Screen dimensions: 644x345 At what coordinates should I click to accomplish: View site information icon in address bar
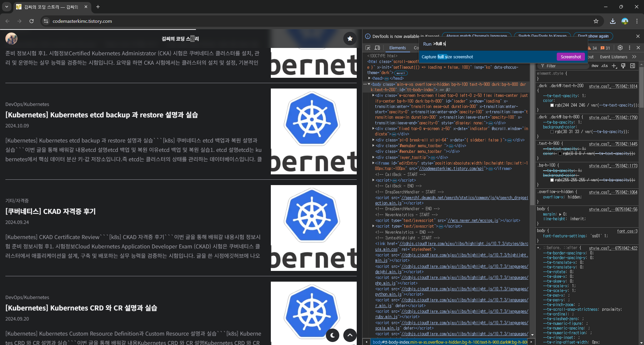point(46,21)
